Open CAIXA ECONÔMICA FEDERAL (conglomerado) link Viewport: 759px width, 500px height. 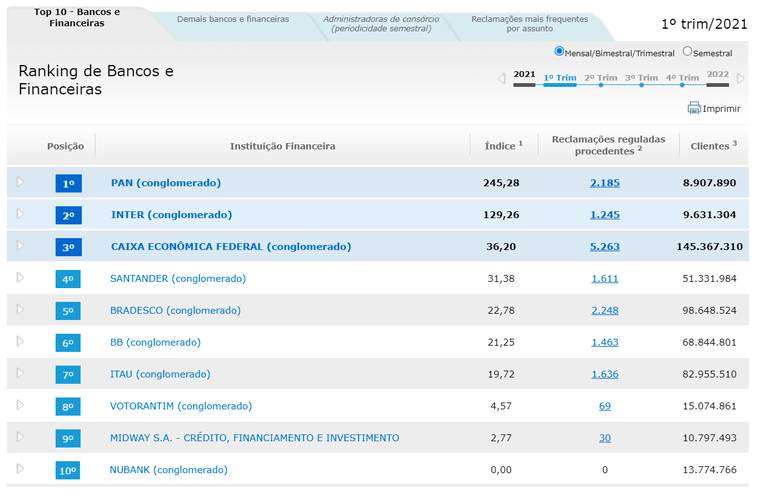[x=231, y=247]
